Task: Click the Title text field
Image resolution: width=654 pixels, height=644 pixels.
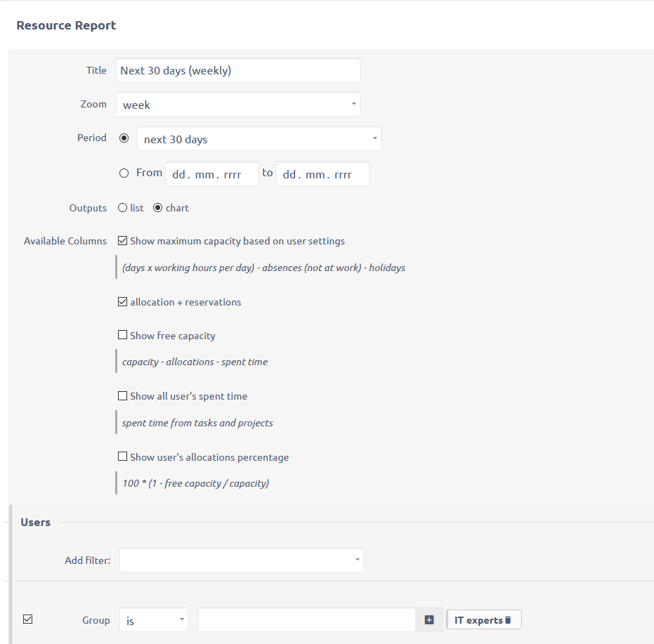Action: tap(238, 70)
